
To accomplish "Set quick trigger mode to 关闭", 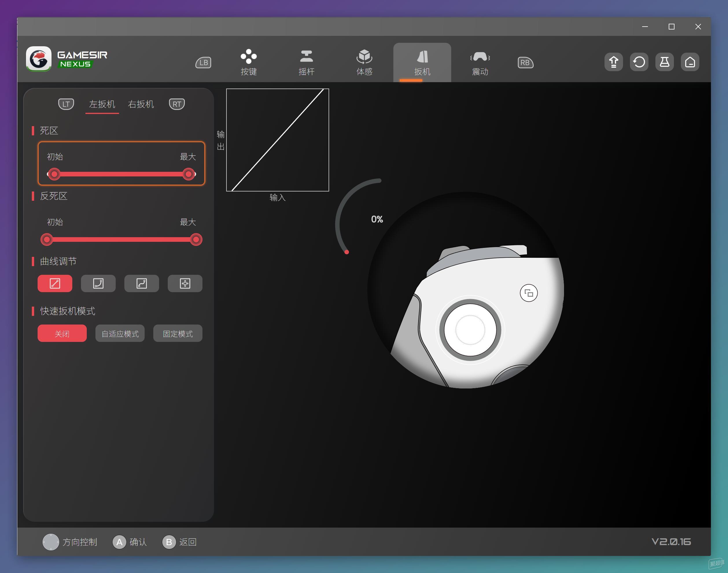I will click(x=62, y=334).
